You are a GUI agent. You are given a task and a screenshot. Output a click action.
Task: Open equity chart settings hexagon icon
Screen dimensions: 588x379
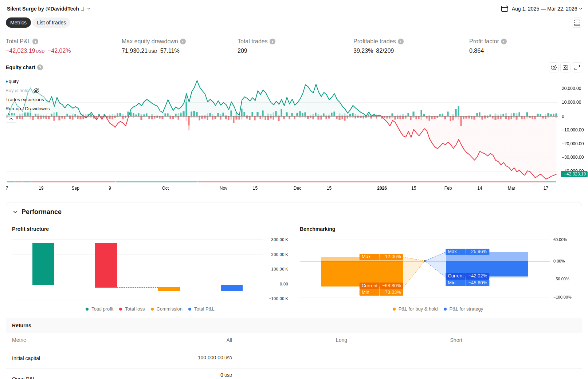(554, 67)
